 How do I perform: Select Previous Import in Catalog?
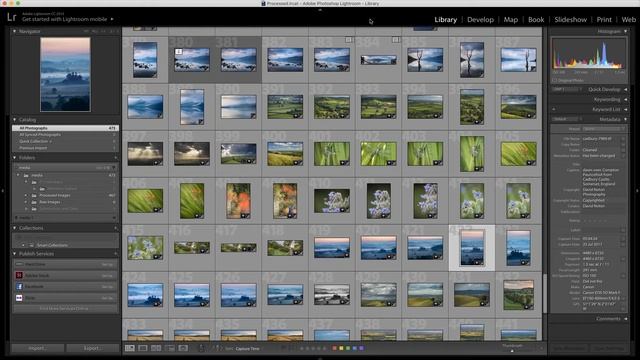tap(65, 148)
